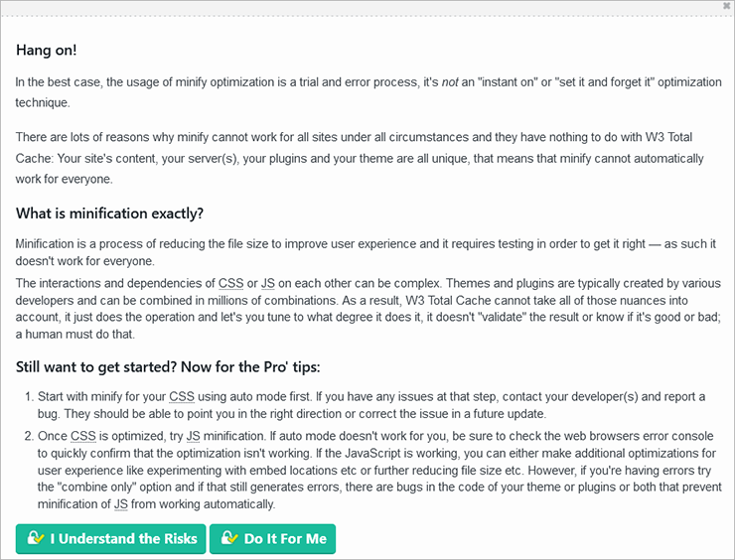Click the lock icon on "Do It For Me"
735x560 pixels.
(x=229, y=539)
